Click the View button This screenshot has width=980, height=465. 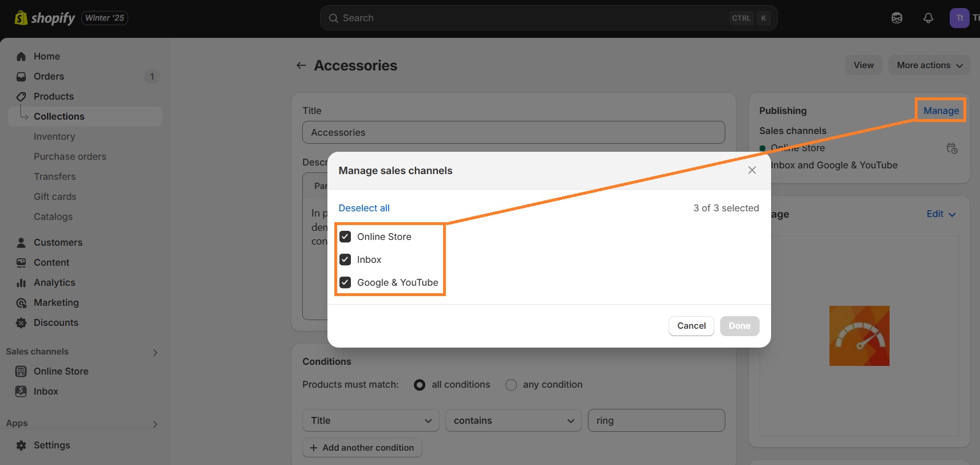coord(864,65)
